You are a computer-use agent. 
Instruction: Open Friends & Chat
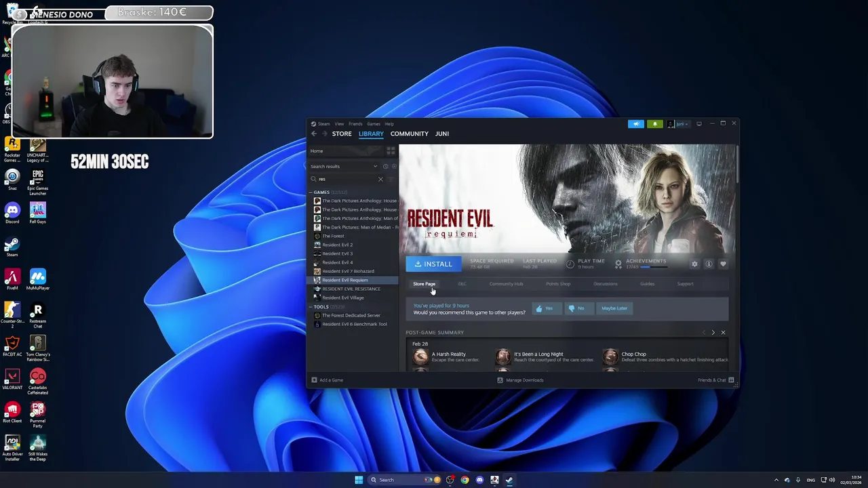(x=716, y=380)
